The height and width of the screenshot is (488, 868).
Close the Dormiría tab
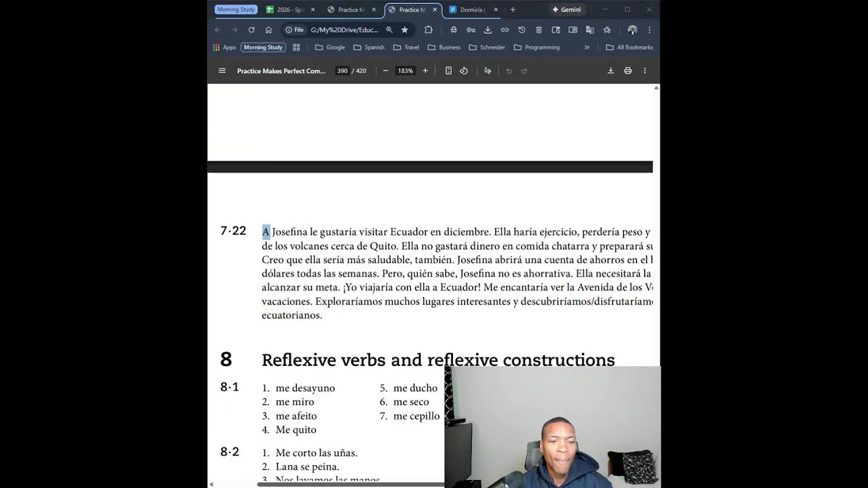[496, 9]
